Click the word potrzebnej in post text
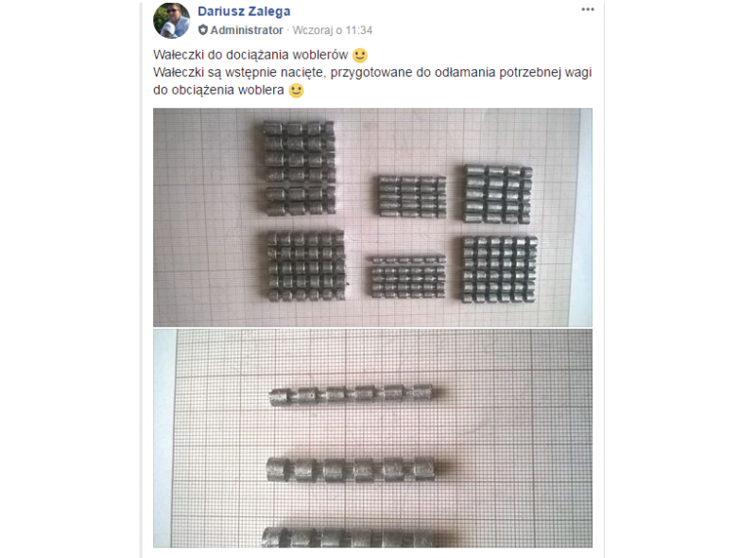 [530, 73]
